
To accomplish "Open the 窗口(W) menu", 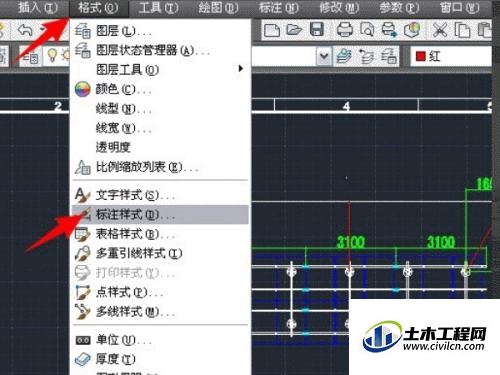I will [460, 7].
